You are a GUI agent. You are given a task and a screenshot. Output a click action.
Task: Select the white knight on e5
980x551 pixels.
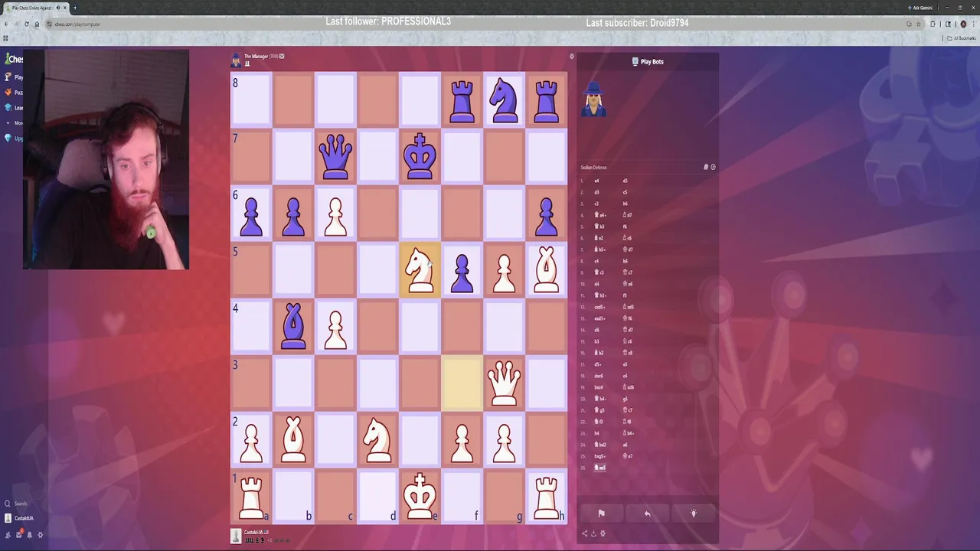pos(420,270)
